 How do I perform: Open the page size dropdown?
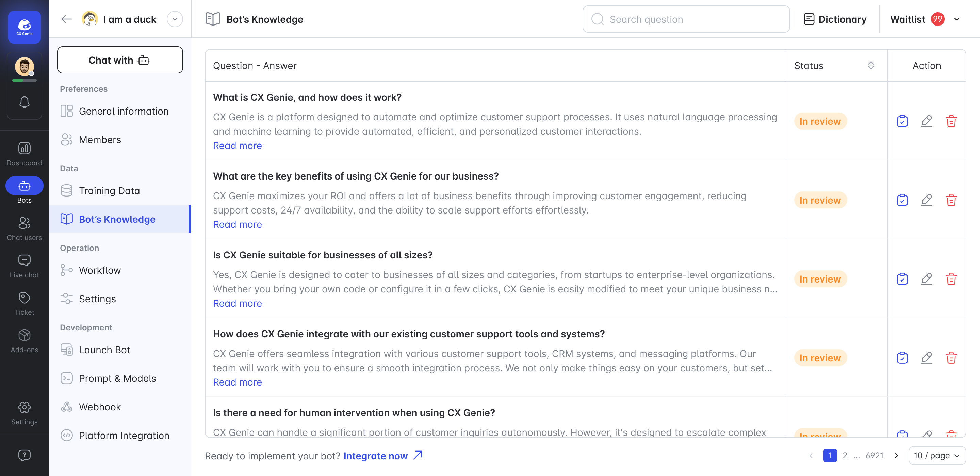937,455
